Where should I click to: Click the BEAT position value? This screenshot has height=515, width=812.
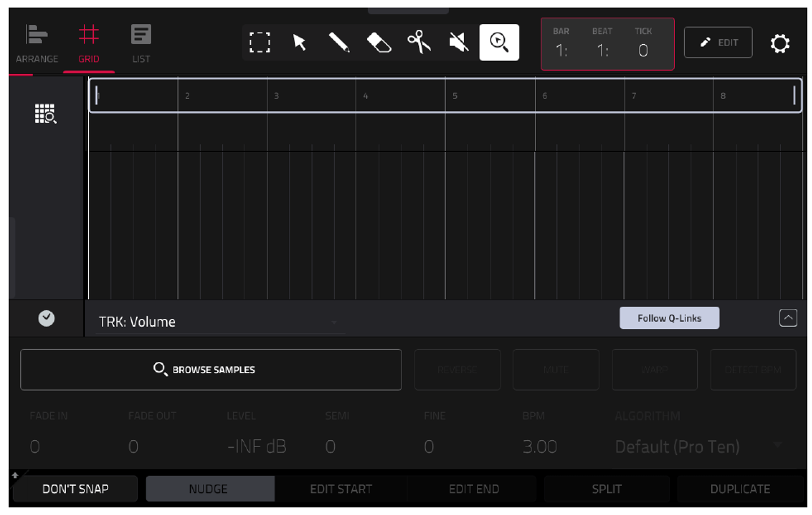tap(602, 50)
